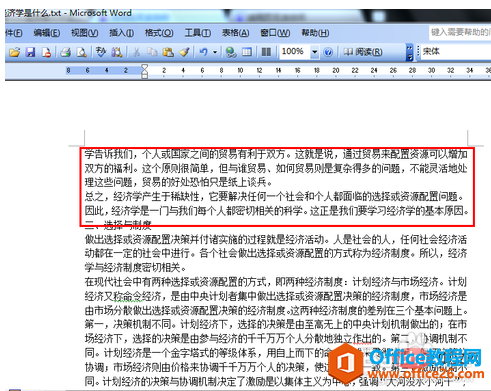Click the line starting 因此,经济学是一门
The width and height of the screenshot is (491, 391).
pyautogui.click(x=277, y=211)
